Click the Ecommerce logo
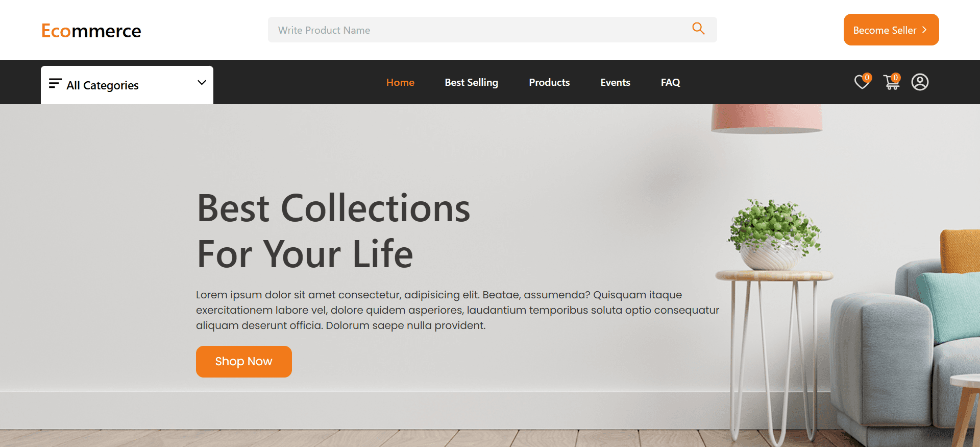 coord(91,31)
